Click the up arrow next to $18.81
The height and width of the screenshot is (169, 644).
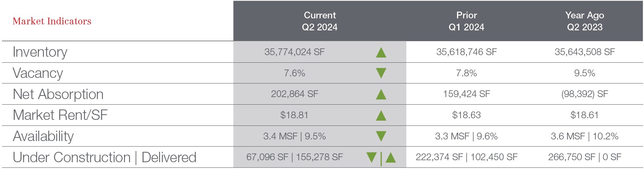(x=381, y=115)
